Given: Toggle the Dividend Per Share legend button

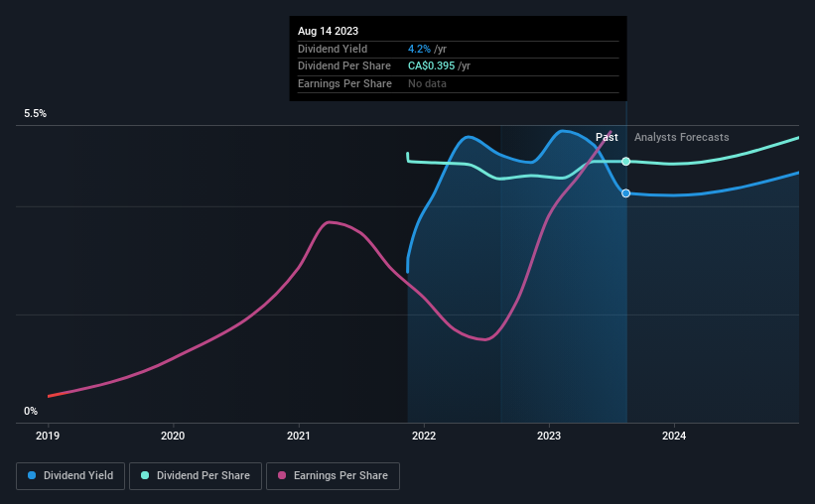Looking at the screenshot, I should [196, 476].
